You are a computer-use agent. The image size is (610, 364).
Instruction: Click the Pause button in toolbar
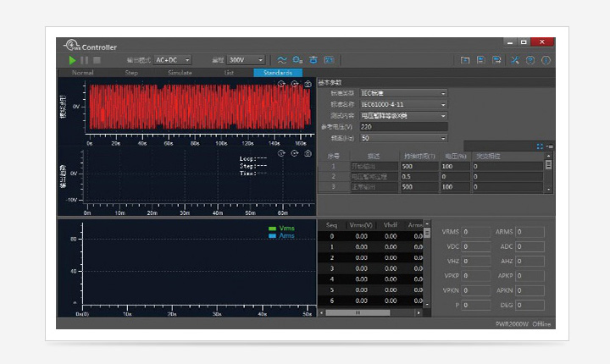pos(85,60)
